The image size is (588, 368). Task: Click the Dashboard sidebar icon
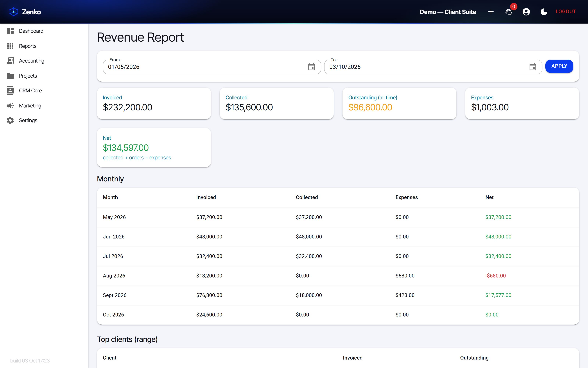[x=10, y=31]
